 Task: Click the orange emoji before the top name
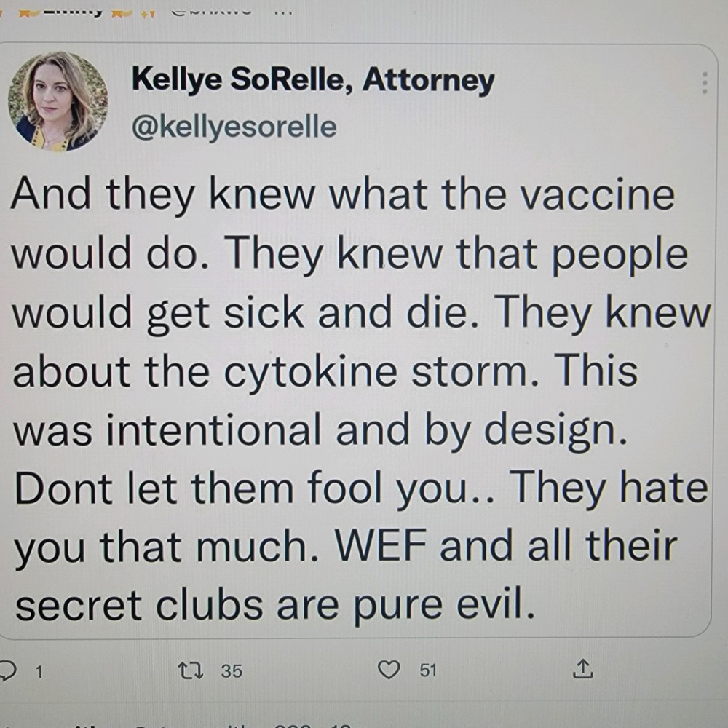tap(27, 13)
